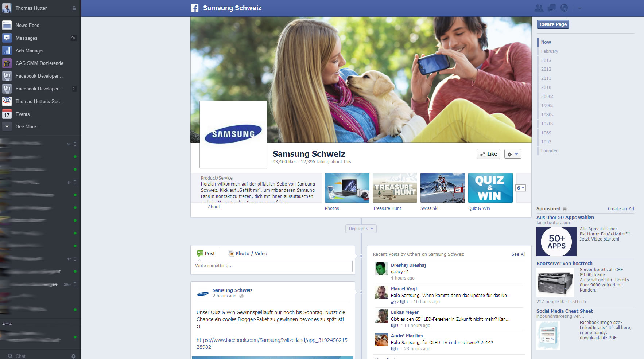Viewport: 644px width, 359px height.
Task: Jump to Now on the timeline
Action: click(x=546, y=42)
